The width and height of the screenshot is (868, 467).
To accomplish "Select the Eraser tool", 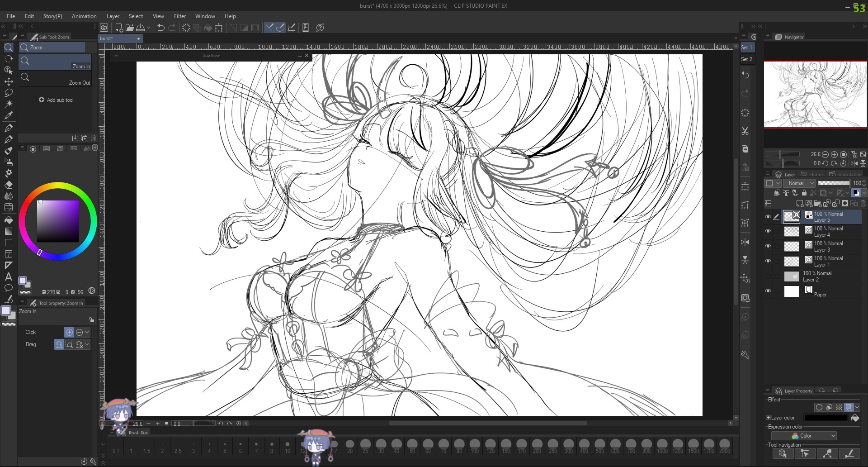I will [x=9, y=185].
